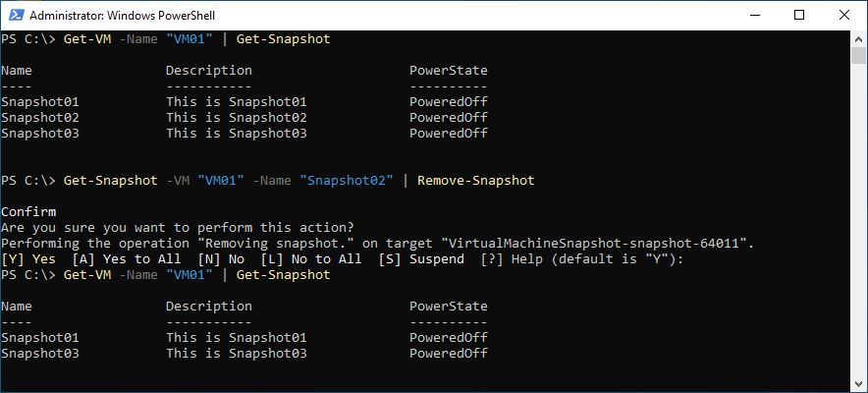Screen dimensions: 868x393
Task: Click the scrollbar up arrow
Action: (x=858, y=38)
